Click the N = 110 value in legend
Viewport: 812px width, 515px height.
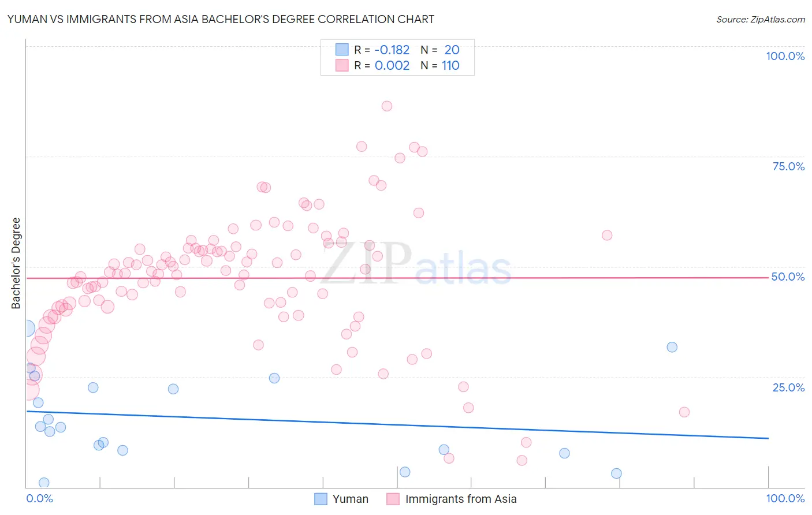[x=440, y=65]
